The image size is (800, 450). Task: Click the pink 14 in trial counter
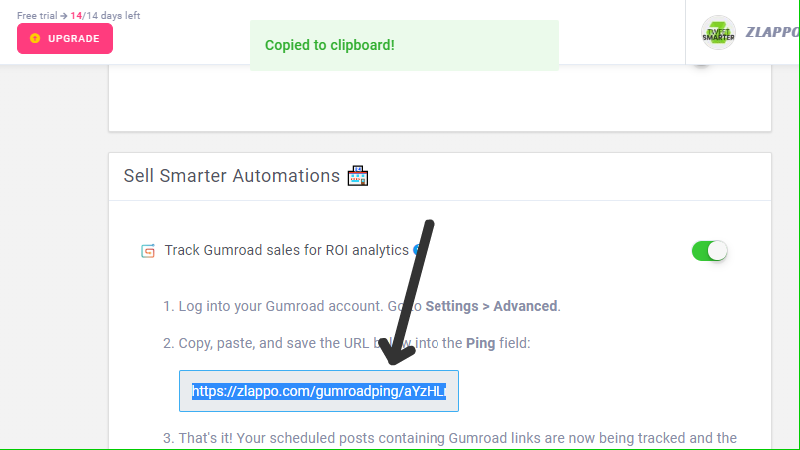click(x=76, y=15)
